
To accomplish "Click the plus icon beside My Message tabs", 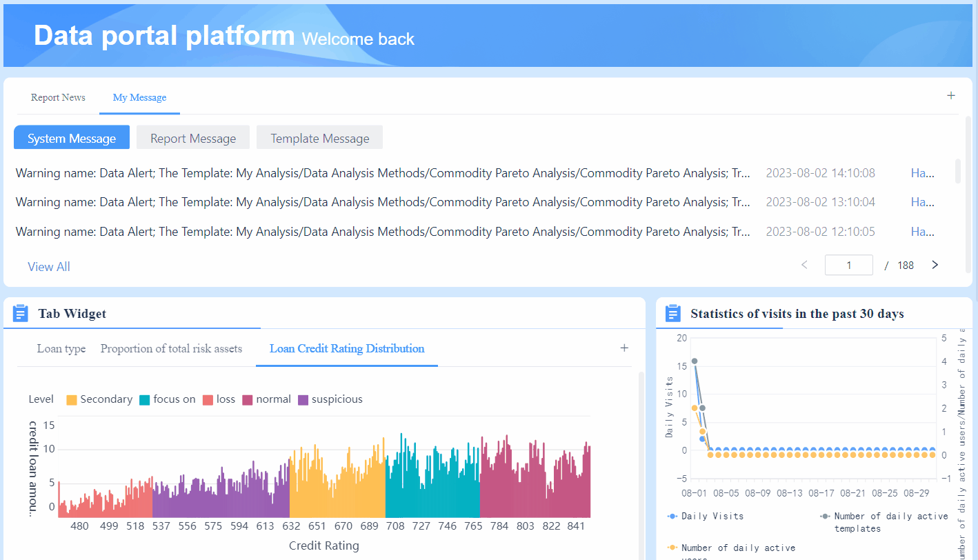I will coord(951,96).
